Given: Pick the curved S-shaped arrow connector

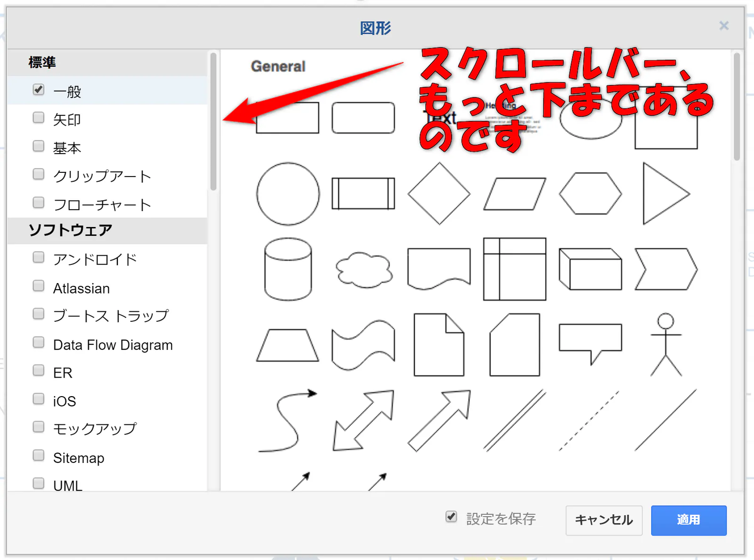Looking at the screenshot, I should (x=288, y=421).
